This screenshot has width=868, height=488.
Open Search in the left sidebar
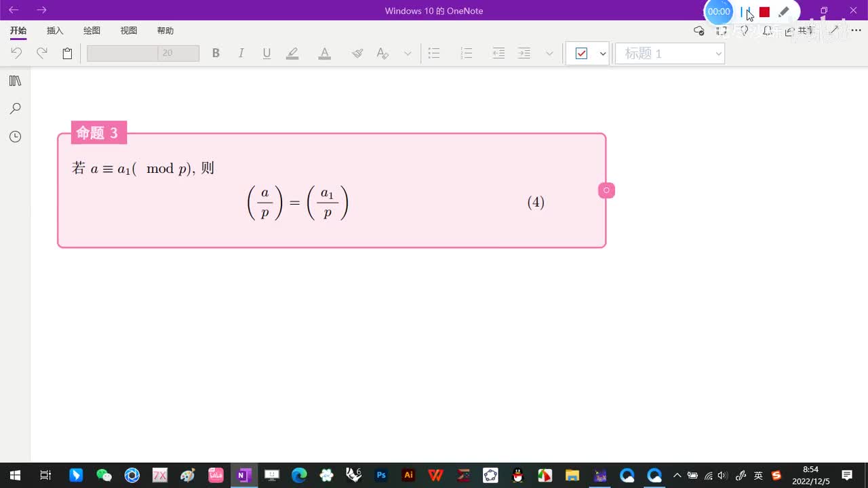coord(15,108)
